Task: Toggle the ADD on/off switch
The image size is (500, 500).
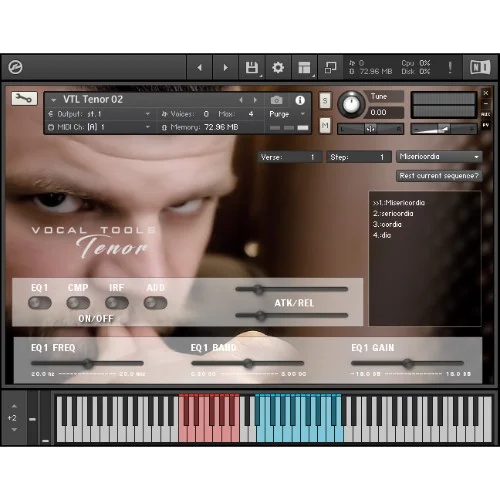Action: [155, 303]
